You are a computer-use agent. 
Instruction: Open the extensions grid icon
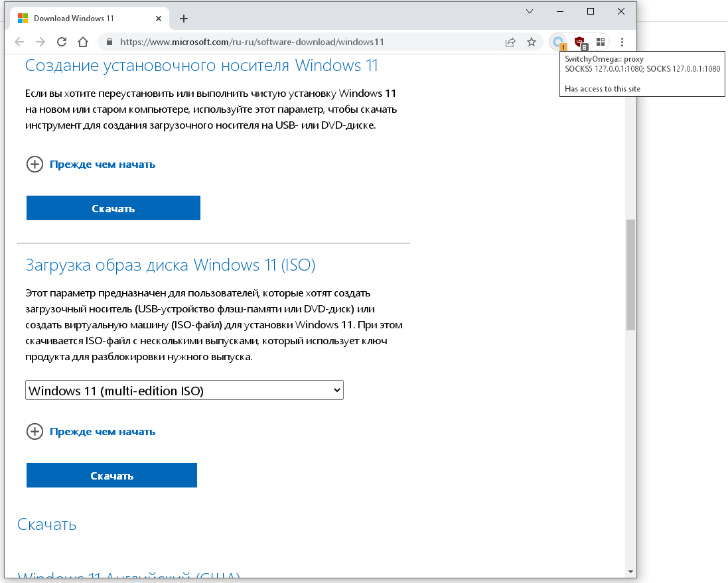click(601, 42)
